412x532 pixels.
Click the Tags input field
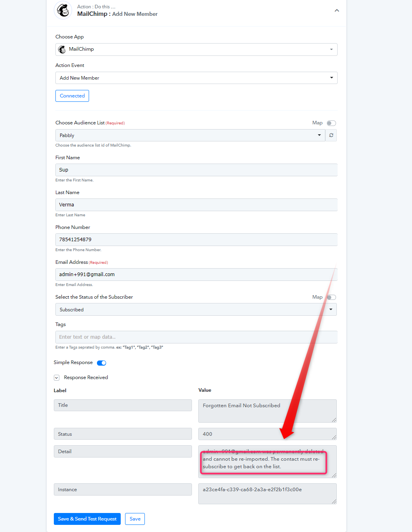pyautogui.click(x=196, y=337)
